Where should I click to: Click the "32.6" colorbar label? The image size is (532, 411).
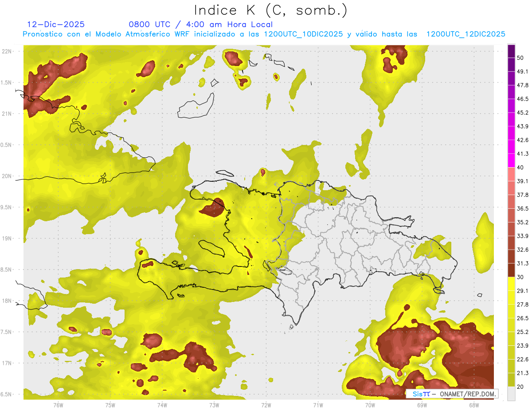(523, 250)
